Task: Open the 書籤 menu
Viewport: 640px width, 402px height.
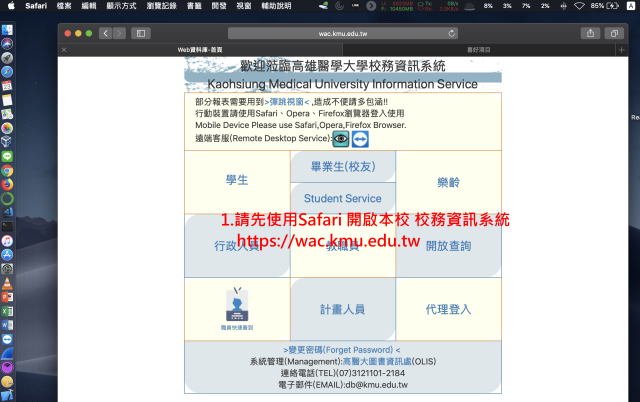Action: click(194, 6)
